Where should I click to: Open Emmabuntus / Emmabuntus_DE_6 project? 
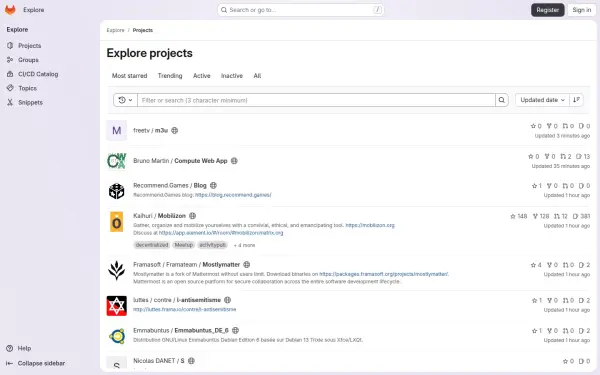point(181,330)
